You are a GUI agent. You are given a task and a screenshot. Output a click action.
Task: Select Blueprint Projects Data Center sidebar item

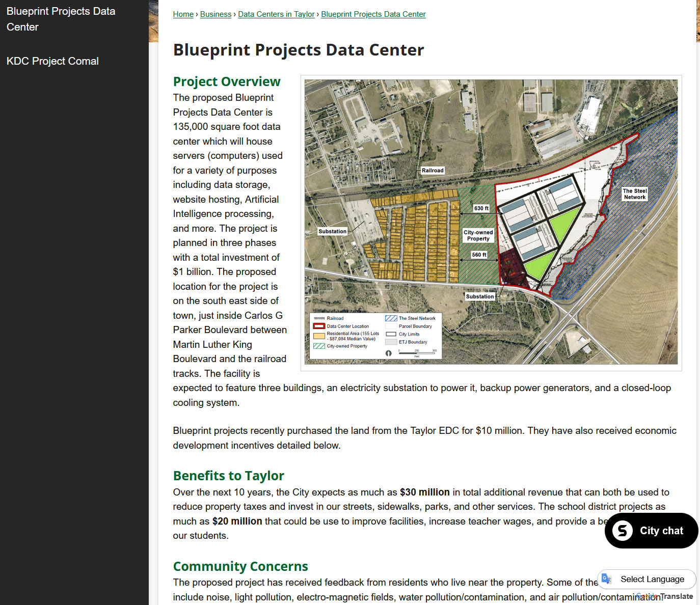pos(61,19)
